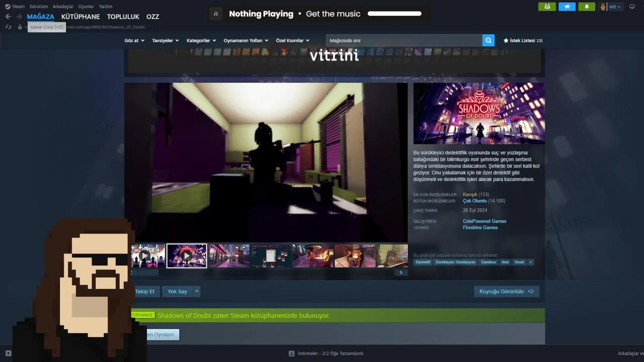Image resolution: width=644 pixels, height=362 pixels.
Task: Click the Mağazada ara search field
Action: click(404, 40)
